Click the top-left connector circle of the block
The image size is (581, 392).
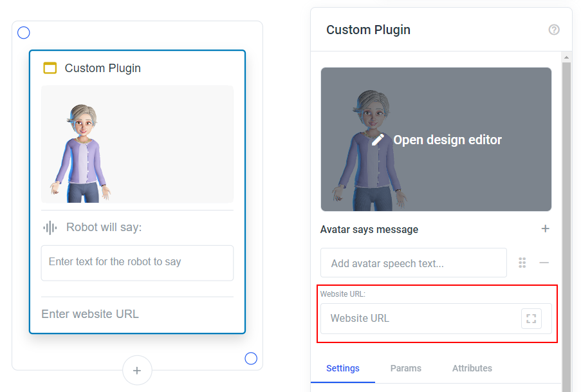pyautogui.click(x=24, y=33)
